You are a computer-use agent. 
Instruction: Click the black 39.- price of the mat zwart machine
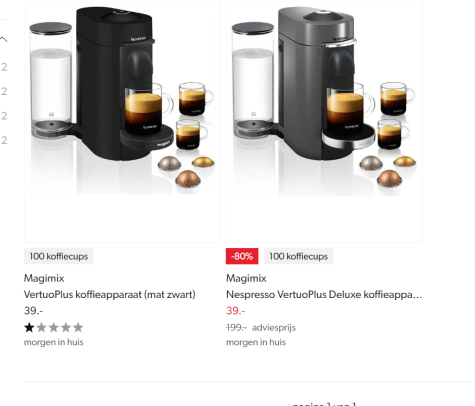(33, 311)
